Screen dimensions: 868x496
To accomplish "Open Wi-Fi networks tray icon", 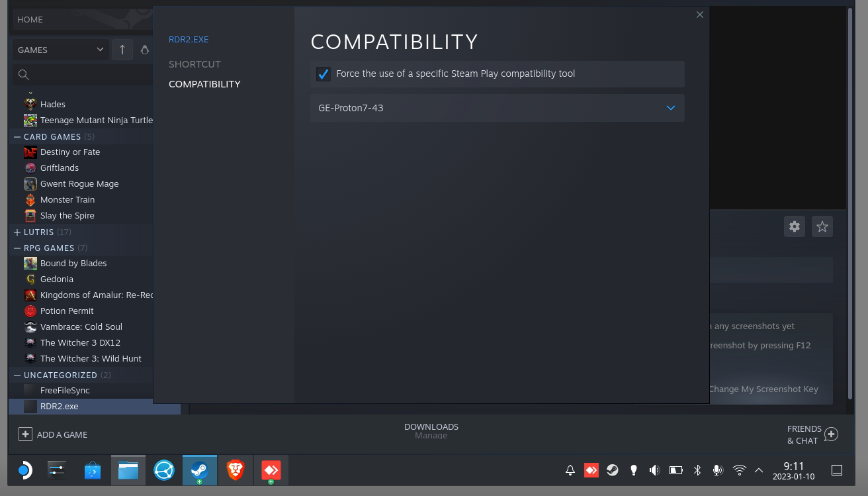I will (x=740, y=470).
